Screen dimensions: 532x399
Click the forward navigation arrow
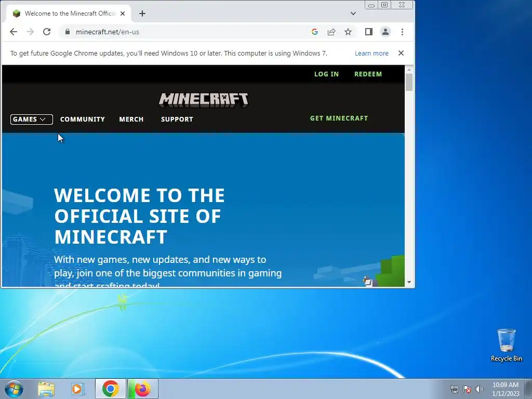[x=30, y=32]
